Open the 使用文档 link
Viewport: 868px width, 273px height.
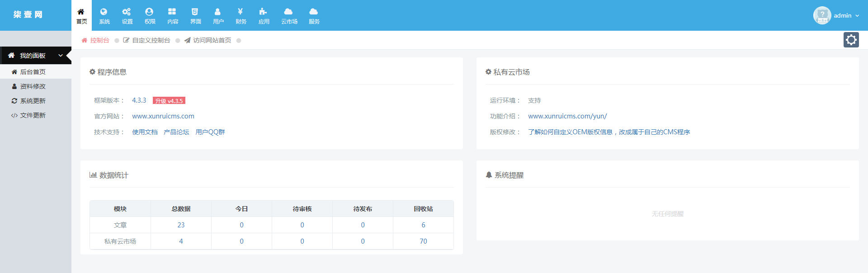click(145, 132)
